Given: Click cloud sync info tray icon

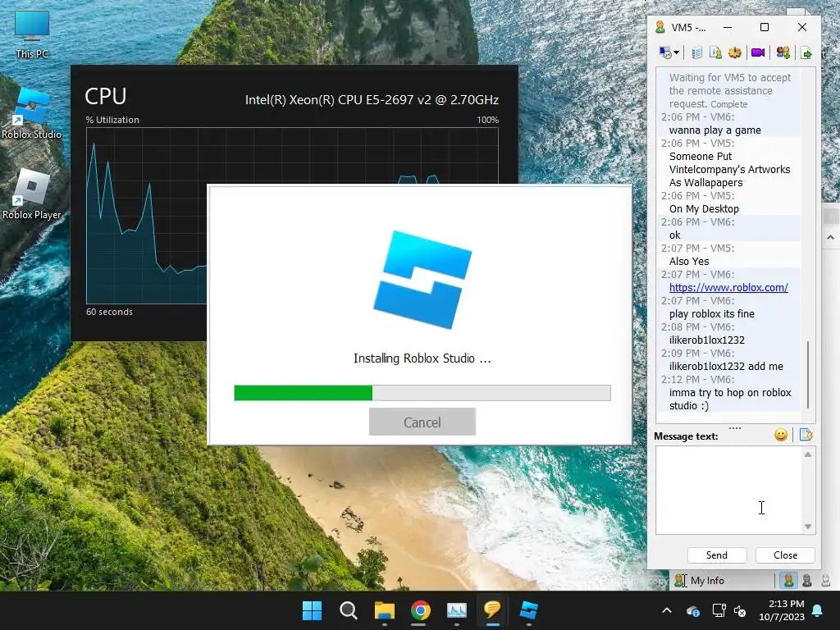Looking at the screenshot, I should coord(692,610).
